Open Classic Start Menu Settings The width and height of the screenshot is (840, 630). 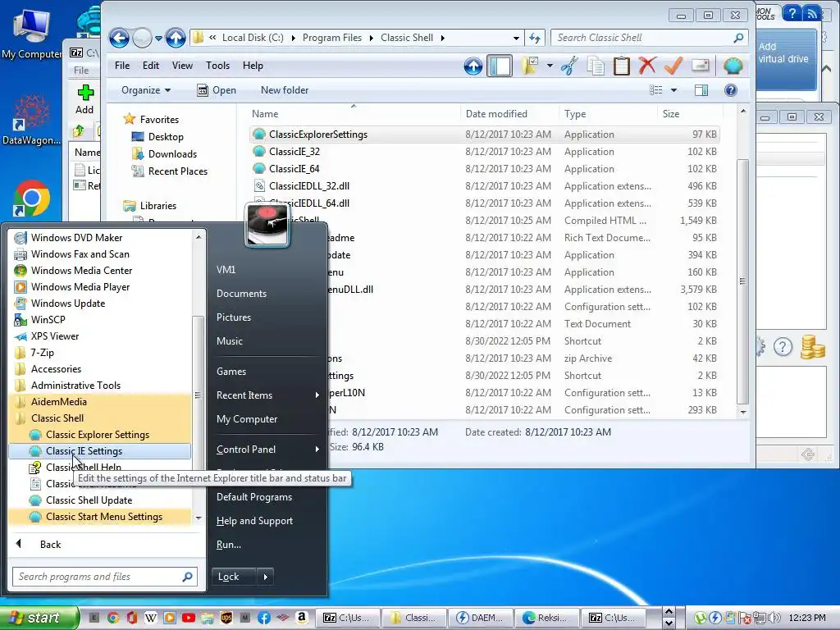[99, 517]
